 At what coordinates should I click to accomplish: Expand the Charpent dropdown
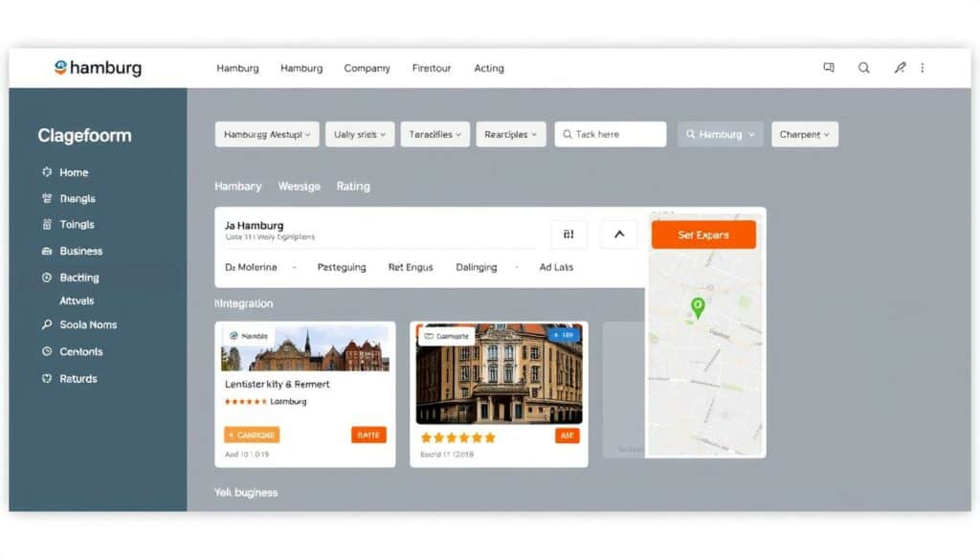point(804,134)
